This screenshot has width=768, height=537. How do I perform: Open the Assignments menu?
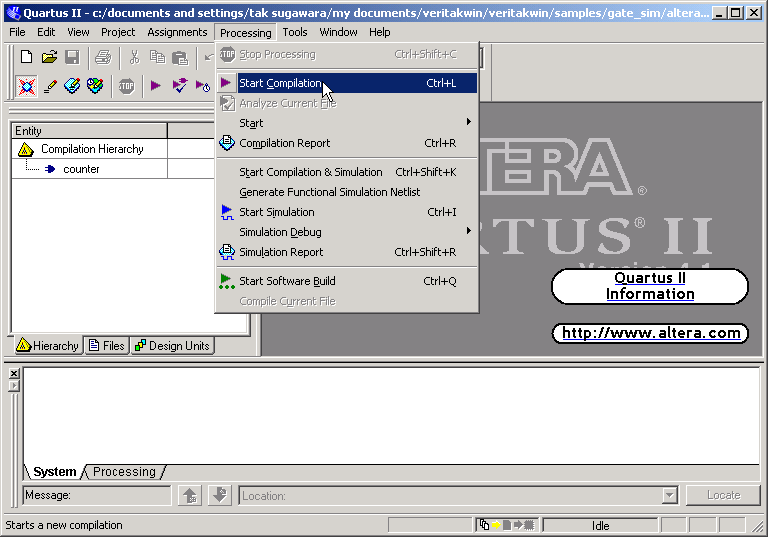click(x=177, y=32)
